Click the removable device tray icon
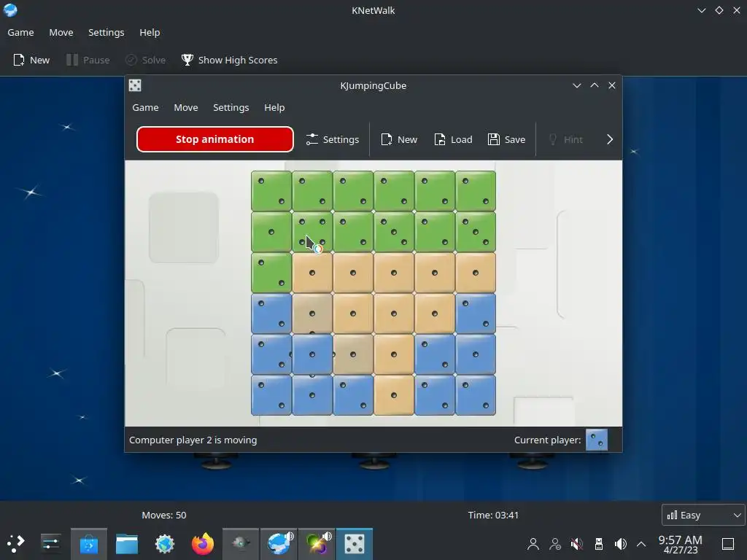This screenshot has width=747, height=560. [599, 544]
